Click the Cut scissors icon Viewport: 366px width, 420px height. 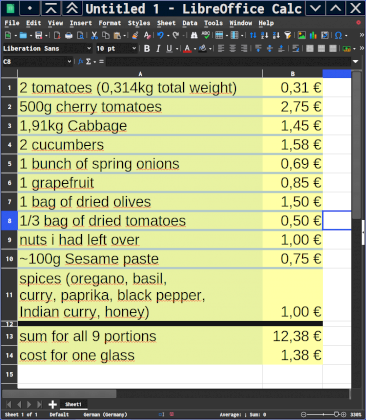click(94, 35)
